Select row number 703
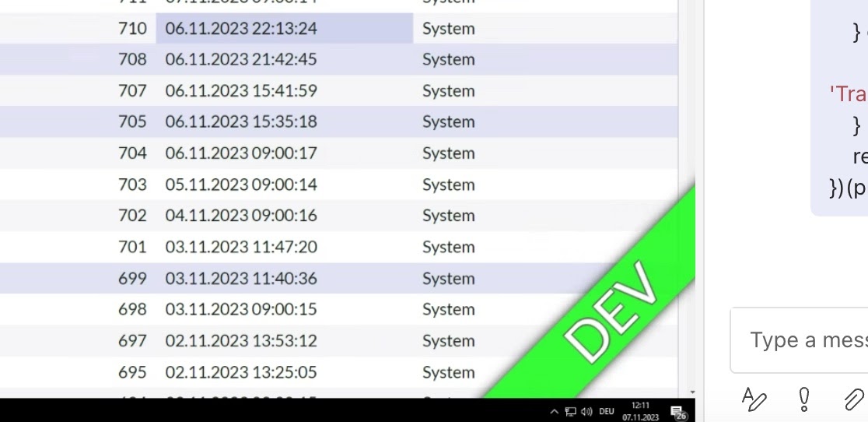Viewport: 868px width, 422px height. (x=132, y=185)
